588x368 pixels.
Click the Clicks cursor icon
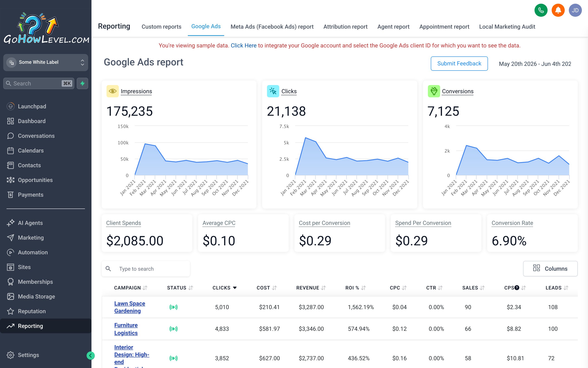click(x=273, y=91)
